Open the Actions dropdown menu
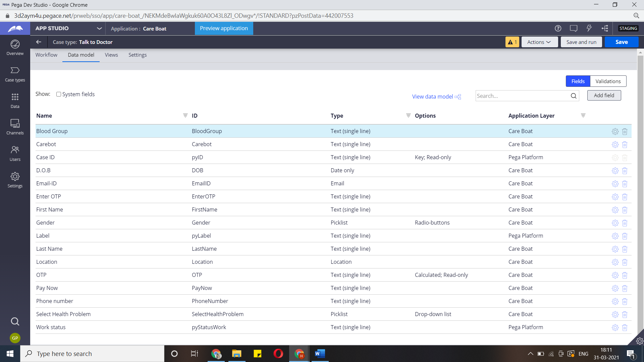The height and width of the screenshot is (362, 644). (539, 42)
